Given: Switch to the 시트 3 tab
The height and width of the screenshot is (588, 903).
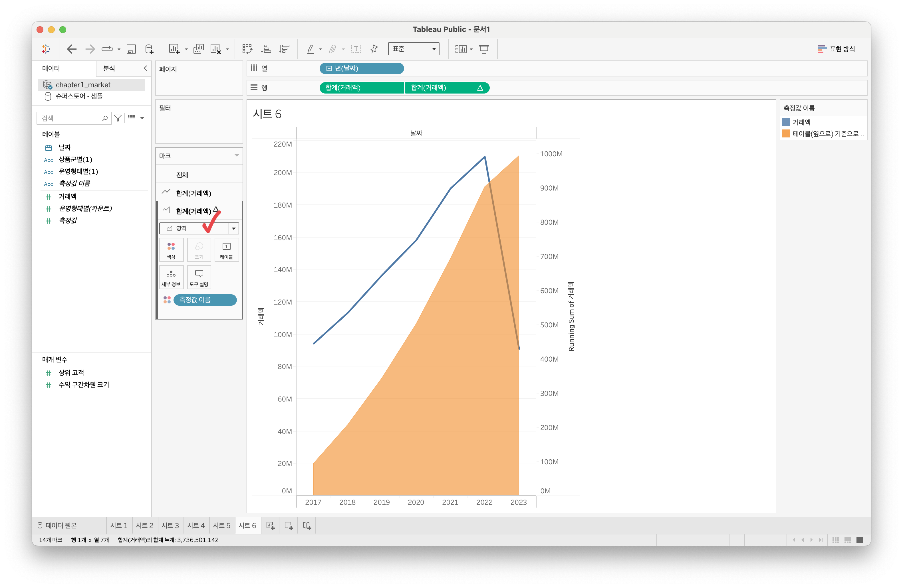Looking at the screenshot, I should 170,526.
